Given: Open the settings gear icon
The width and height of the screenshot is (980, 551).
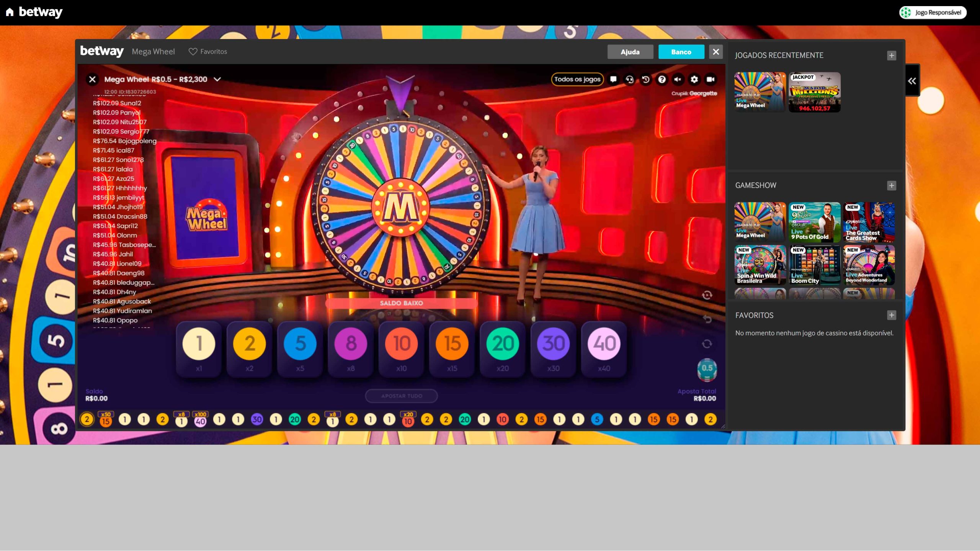Looking at the screenshot, I should (694, 79).
